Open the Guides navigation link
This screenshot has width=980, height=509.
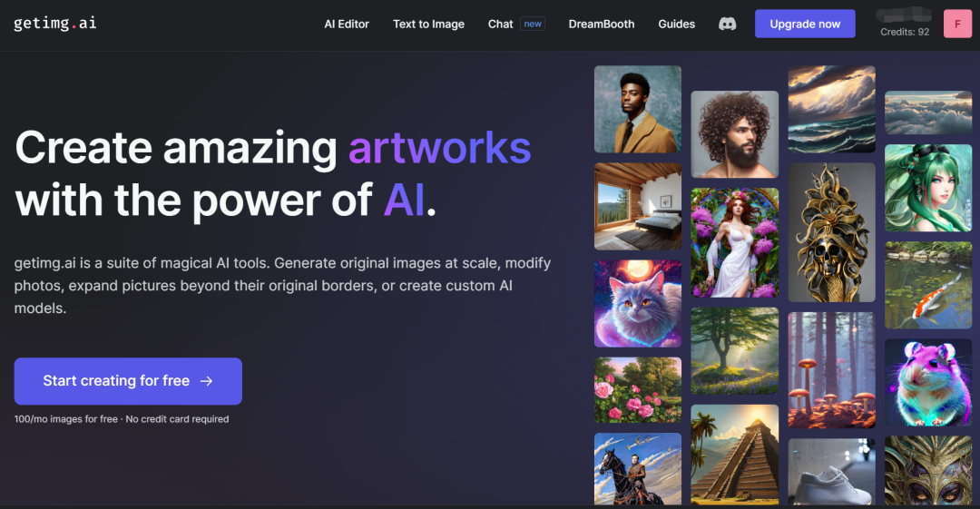coord(676,24)
